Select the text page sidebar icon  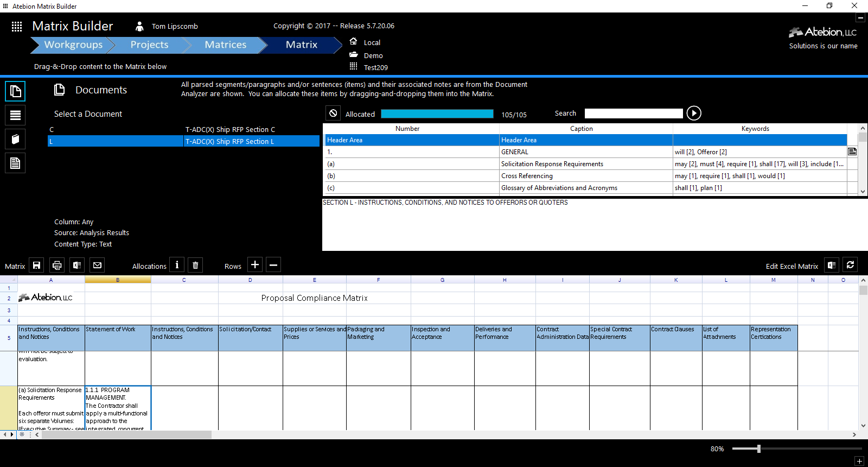(x=15, y=163)
